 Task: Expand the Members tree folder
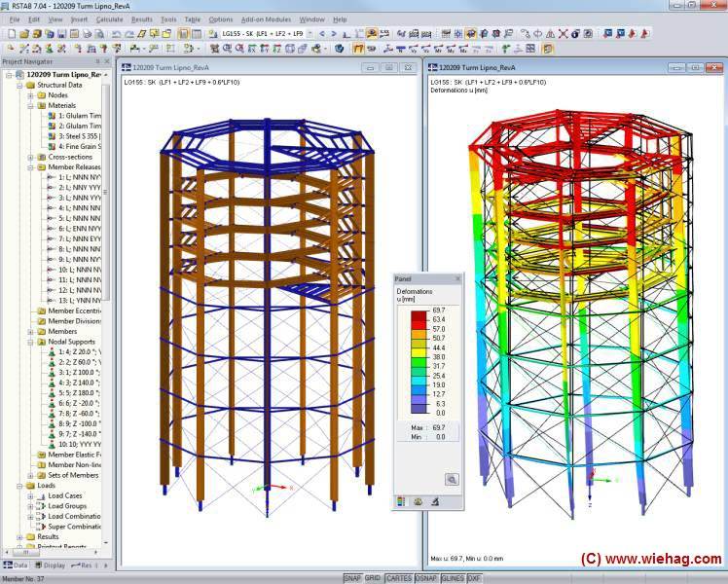coord(30,332)
